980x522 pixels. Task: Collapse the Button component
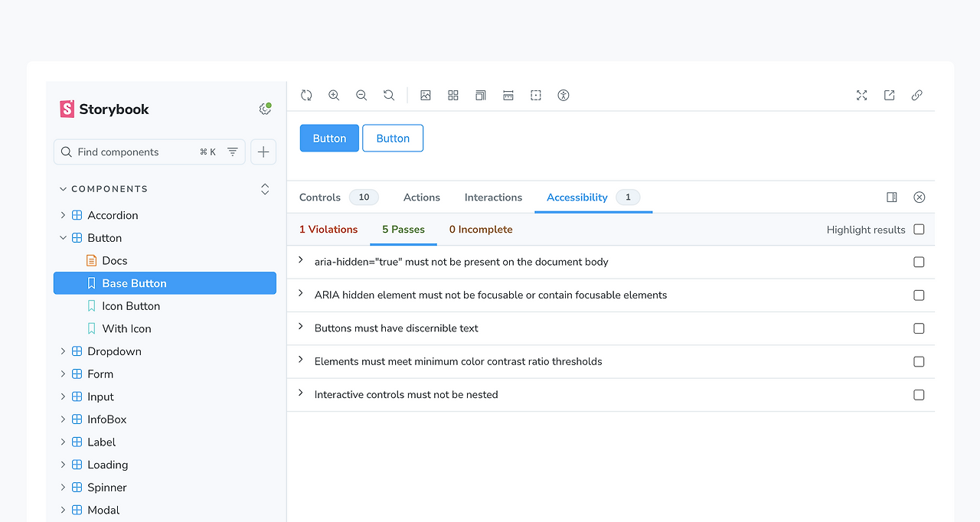tap(63, 238)
